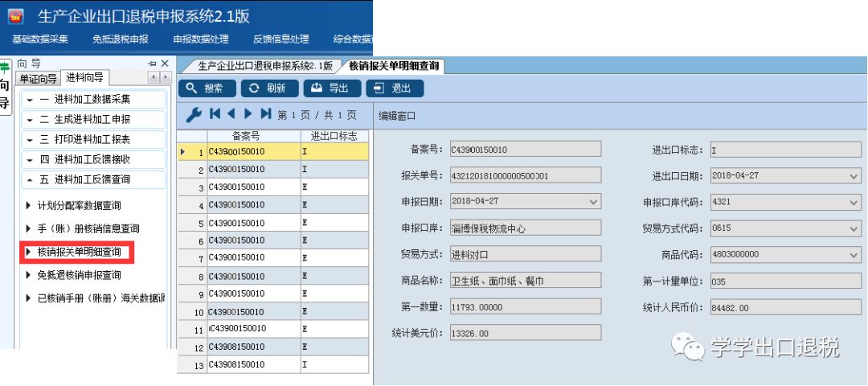Click the 刷新 refresh button
This screenshot has width=868, height=386.
(x=269, y=88)
